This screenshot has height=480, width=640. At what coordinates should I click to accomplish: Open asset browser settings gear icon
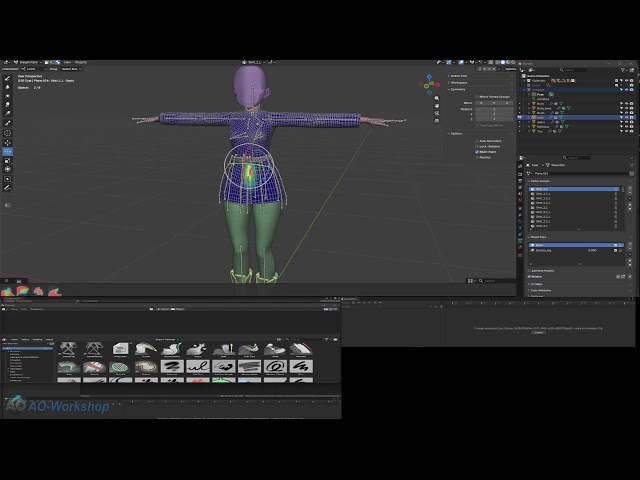336,340
